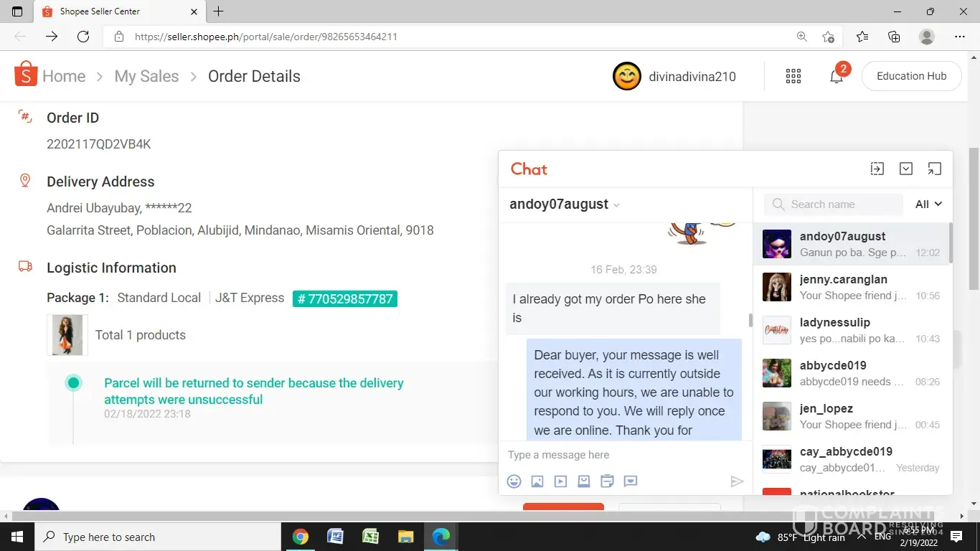
Task: Hide the chat conversation list sidebar
Action: coord(877,169)
